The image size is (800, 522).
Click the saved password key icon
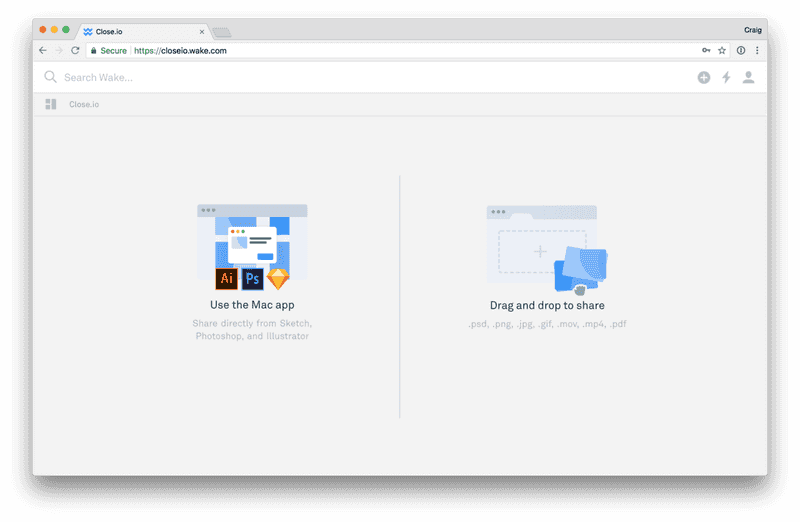706,51
